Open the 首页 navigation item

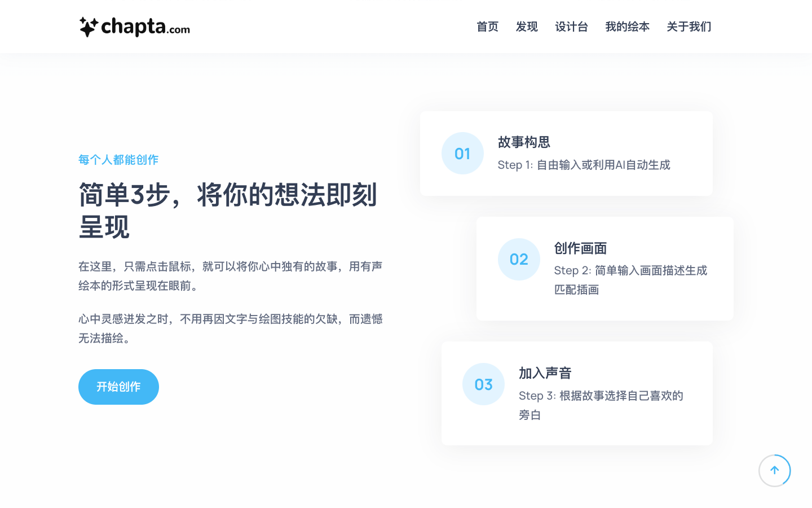(487, 27)
